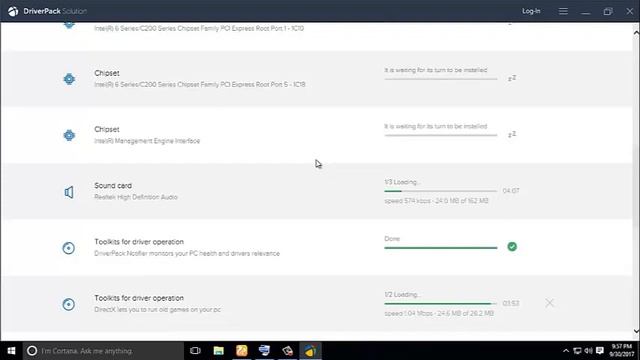Click the green Done checkmark icon
Screen dimensions: 640x360
[512, 247]
